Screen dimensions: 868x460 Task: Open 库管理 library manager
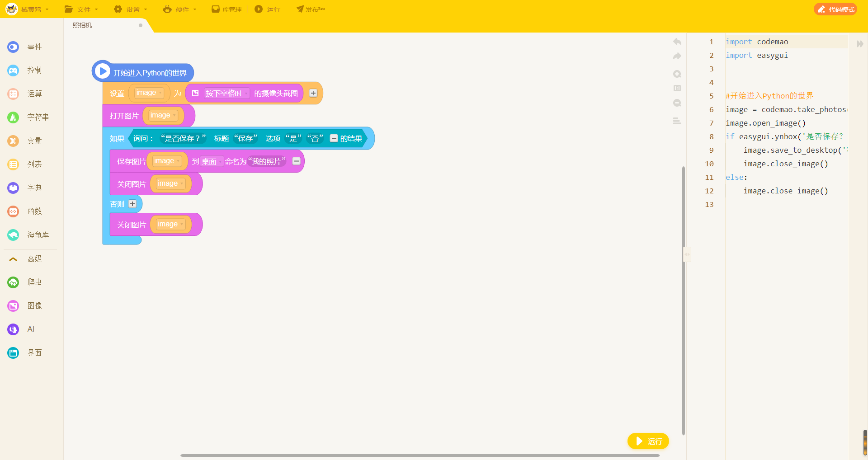click(227, 9)
